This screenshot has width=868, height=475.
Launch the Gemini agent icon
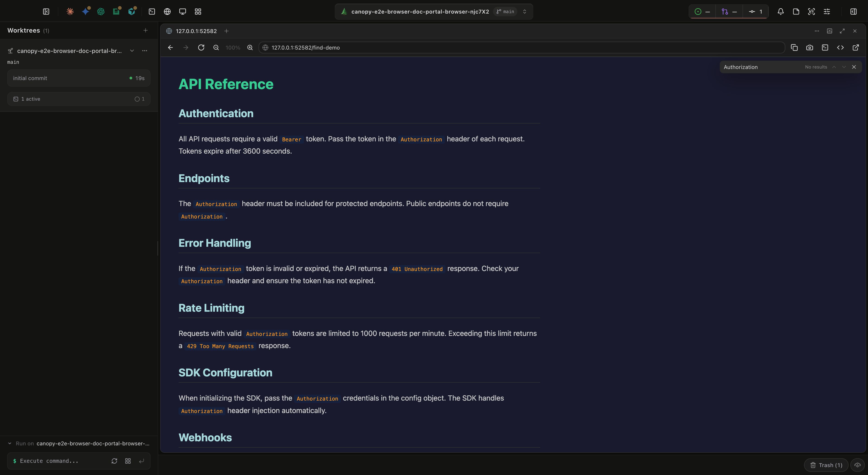pyautogui.click(x=86, y=12)
